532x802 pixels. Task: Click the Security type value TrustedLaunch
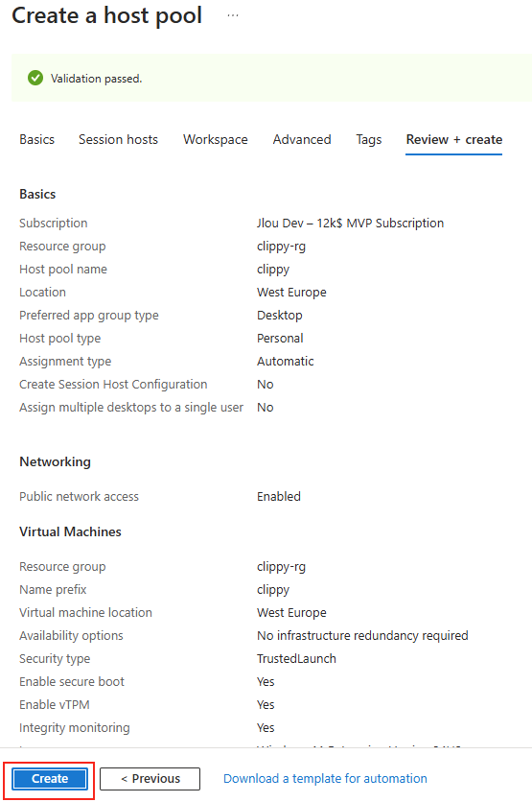click(296, 658)
